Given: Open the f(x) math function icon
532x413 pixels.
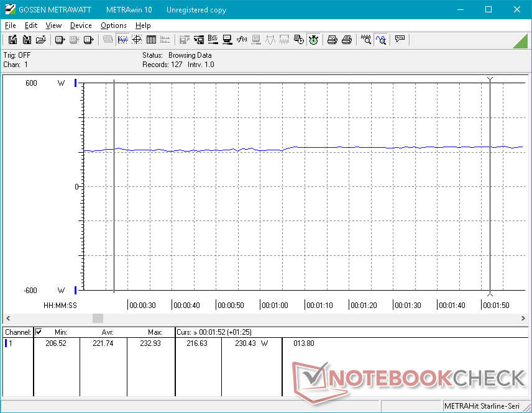Looking at the screenshot, I should coord(242,40).
